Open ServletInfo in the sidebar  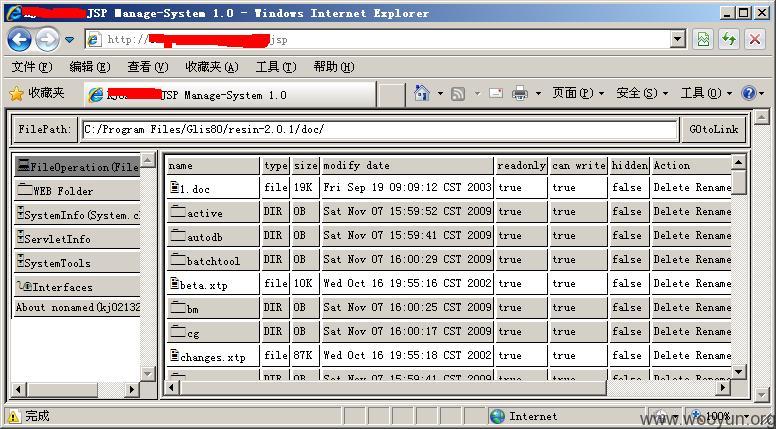tap(77, 238)
